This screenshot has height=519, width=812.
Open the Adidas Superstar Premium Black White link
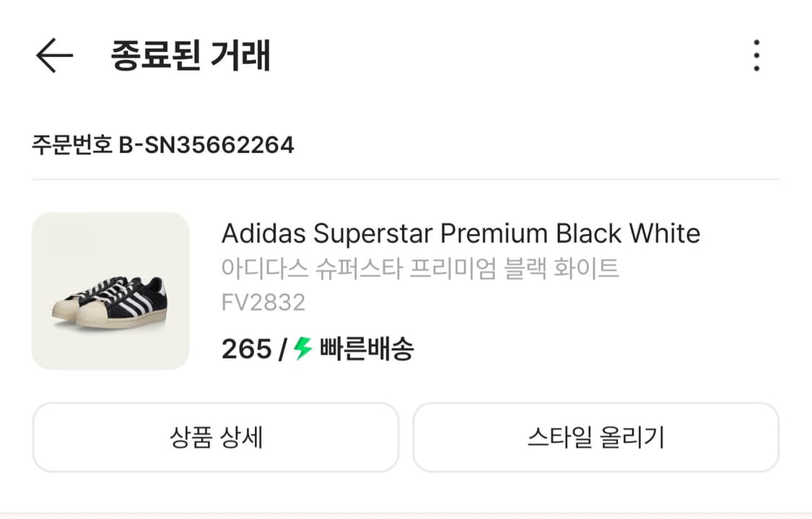[x=461, y=233]
